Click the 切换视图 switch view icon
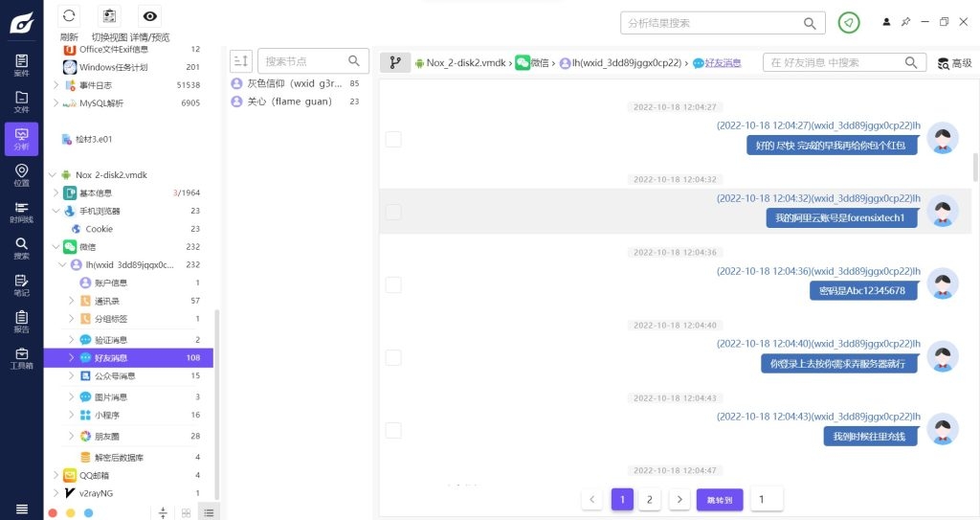This screenshot has width=980, height=520. pyautogui.click(x=109, y=16)
